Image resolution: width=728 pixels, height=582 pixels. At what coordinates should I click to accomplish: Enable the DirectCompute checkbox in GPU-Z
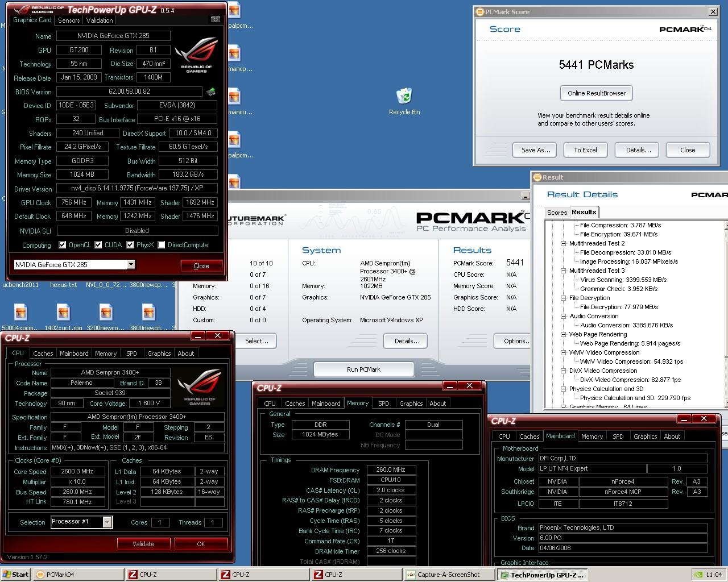click(162, 245)
